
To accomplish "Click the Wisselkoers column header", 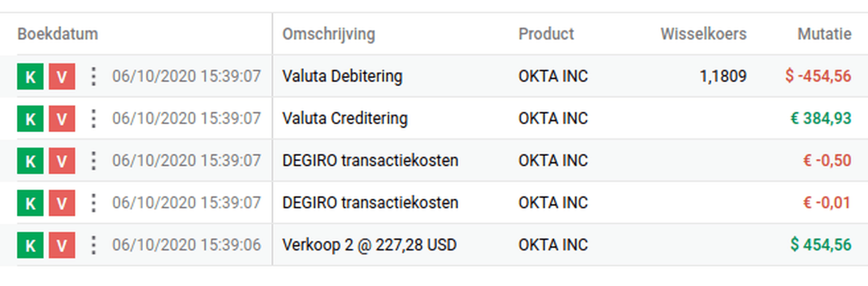I will pyautogui.click(x=704, y=34).
